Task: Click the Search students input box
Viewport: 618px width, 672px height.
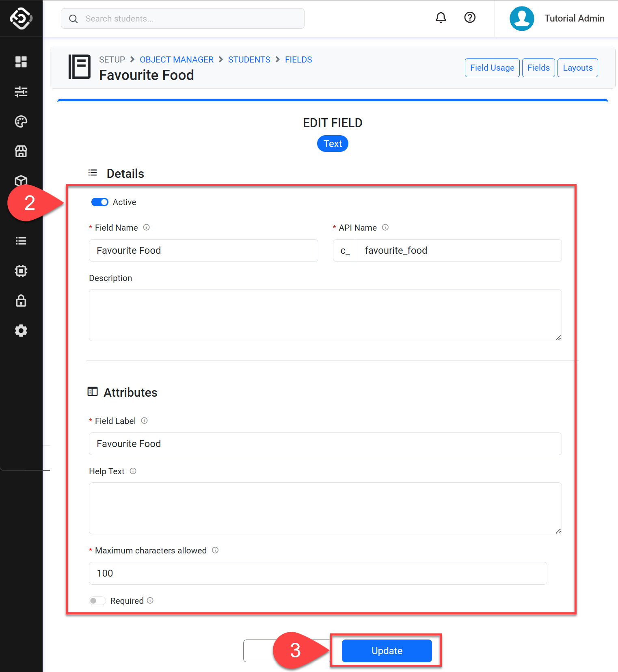Action: [x=183, y=19]
